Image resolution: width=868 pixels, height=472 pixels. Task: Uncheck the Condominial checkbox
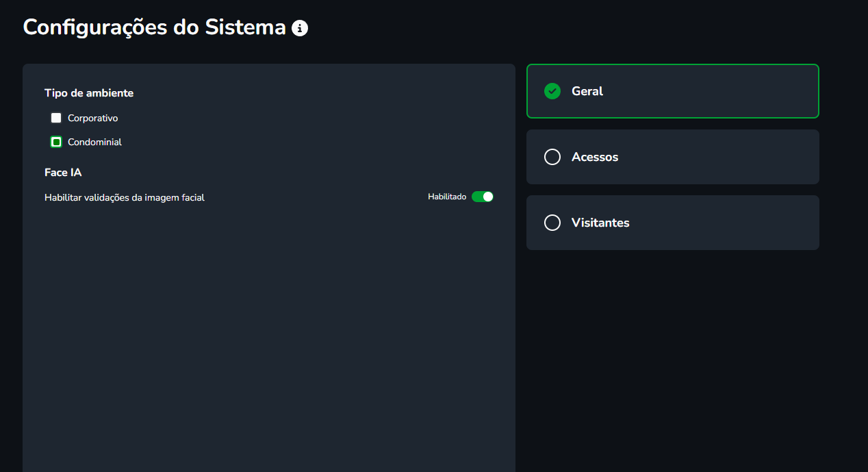pyautogui.click(x=56, y=142)
